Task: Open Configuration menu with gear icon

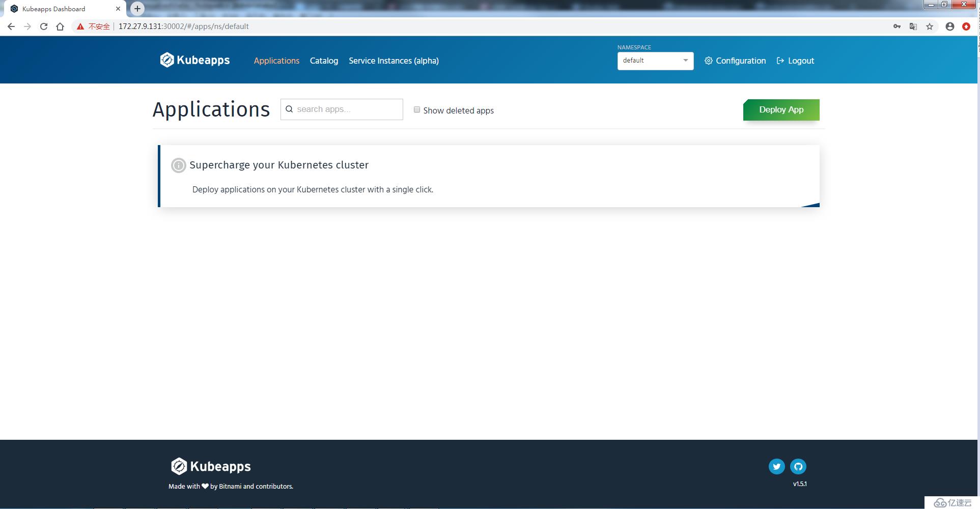Action: (x=735, y=61)
